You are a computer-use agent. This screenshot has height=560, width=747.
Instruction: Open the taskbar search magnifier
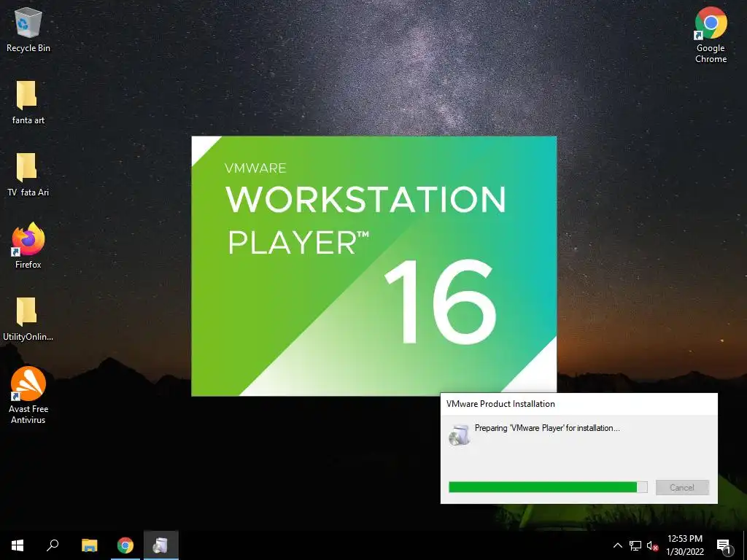pos(53,545)
